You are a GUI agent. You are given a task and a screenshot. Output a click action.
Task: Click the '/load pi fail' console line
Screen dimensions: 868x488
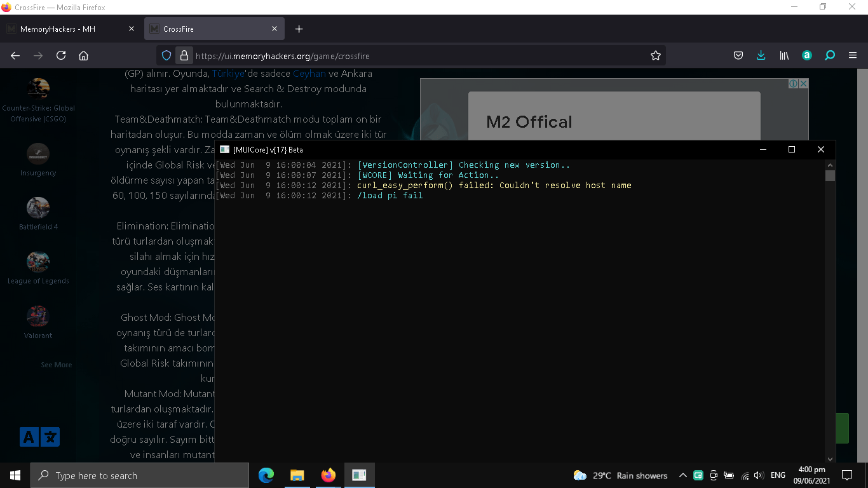click(x=390, y=196)
